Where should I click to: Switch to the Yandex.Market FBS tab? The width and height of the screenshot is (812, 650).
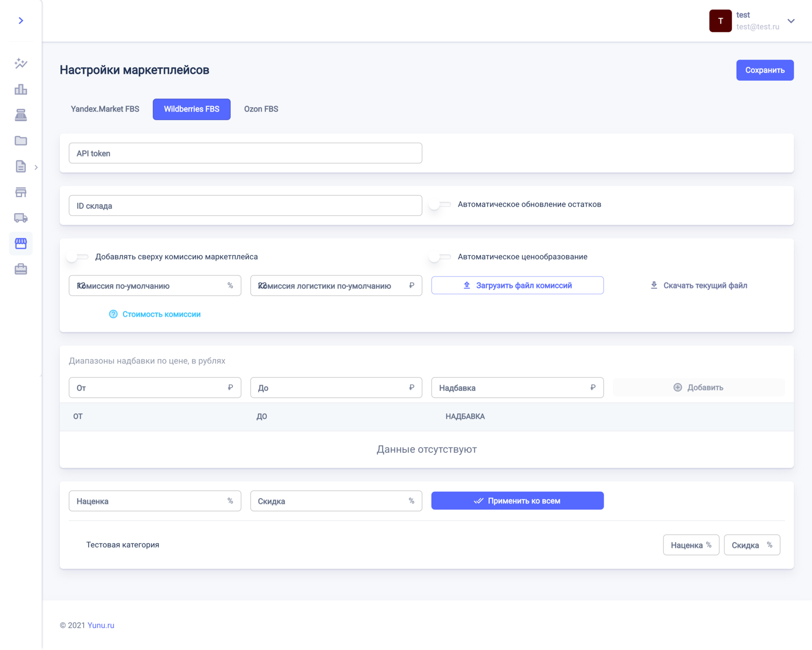pyautogui.click(x=105, y=109)
